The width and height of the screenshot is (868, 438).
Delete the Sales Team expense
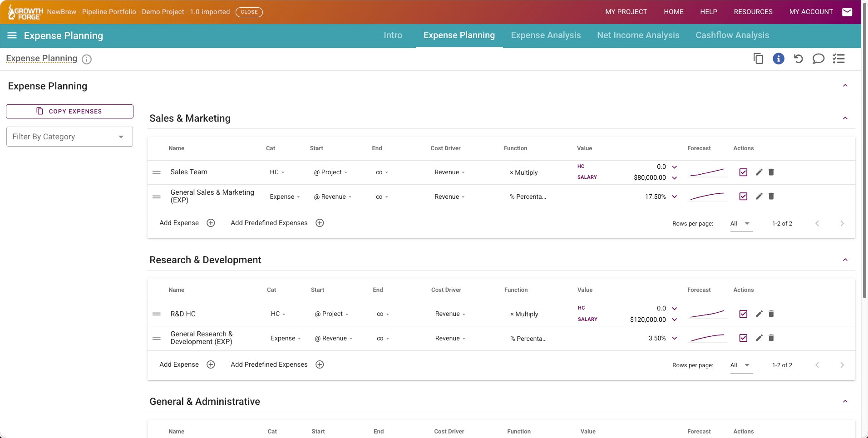coord(771,172)
